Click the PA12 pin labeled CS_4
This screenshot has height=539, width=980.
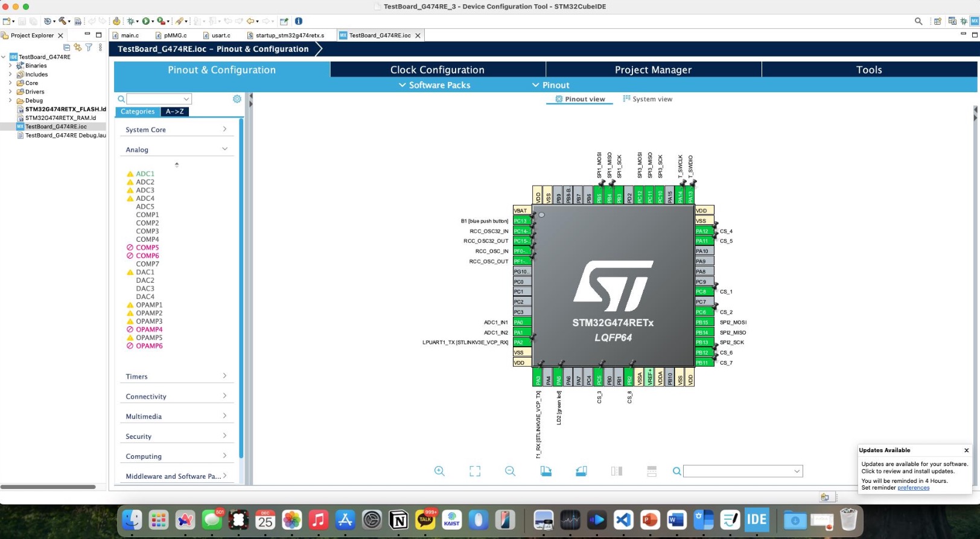[x=704, y=231]
